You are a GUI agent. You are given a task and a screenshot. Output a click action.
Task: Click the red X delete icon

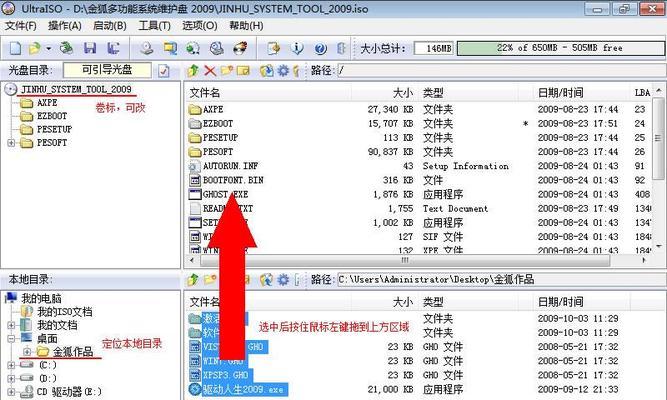[x=210, y=71]
